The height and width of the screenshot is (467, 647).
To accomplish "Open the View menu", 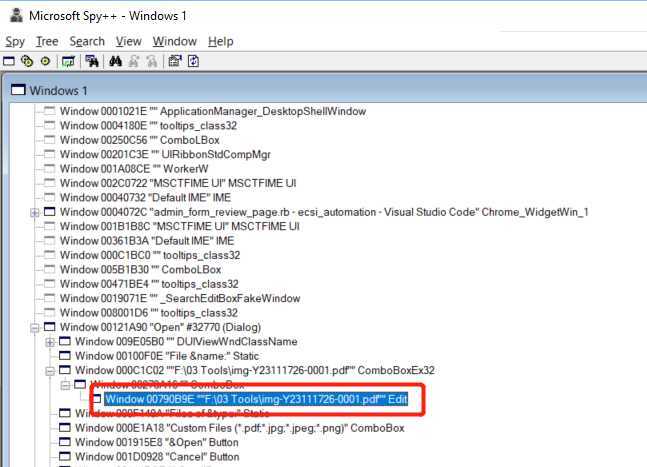I will [128, 42].
